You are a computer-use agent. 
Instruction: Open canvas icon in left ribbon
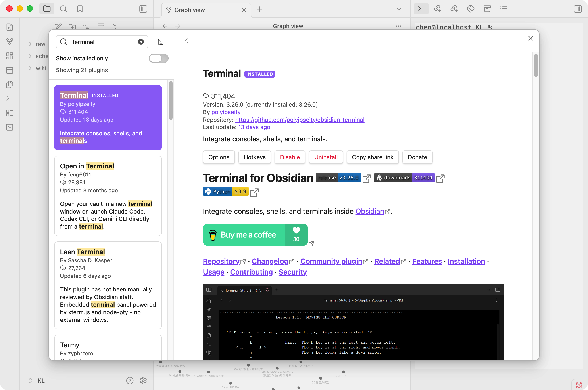pos(10,56)
